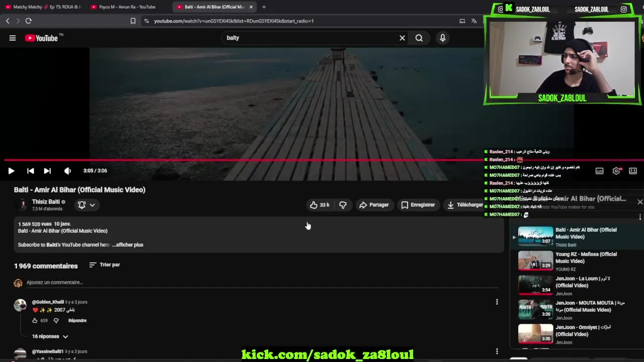Open translate page icon in address bar
Viewport: 644px width, 362px height.
tap(474, 21)
